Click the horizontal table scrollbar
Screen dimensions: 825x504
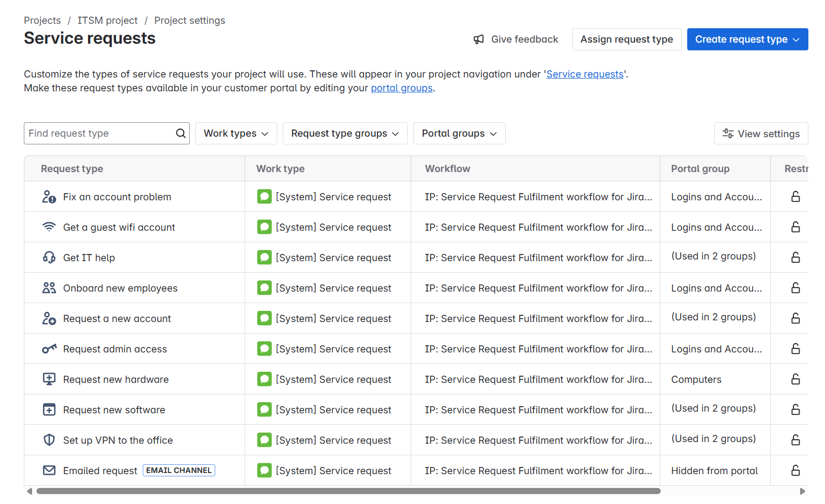[349, 491]
